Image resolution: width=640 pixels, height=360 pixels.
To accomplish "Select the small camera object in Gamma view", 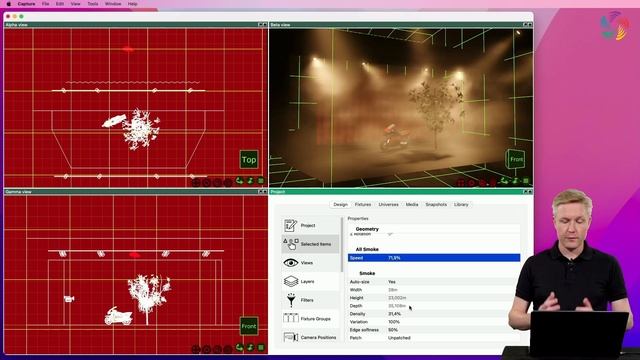I will point(69,299).
